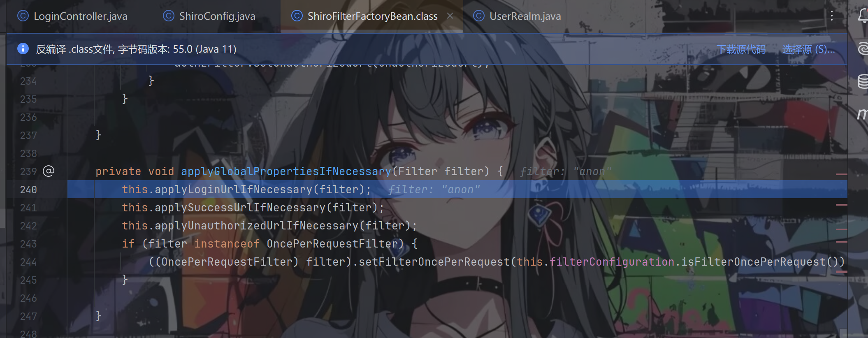The height and width of the screenshot is (338, 868).
Task: Click the decompiled info banner icon
Action: 23,49
